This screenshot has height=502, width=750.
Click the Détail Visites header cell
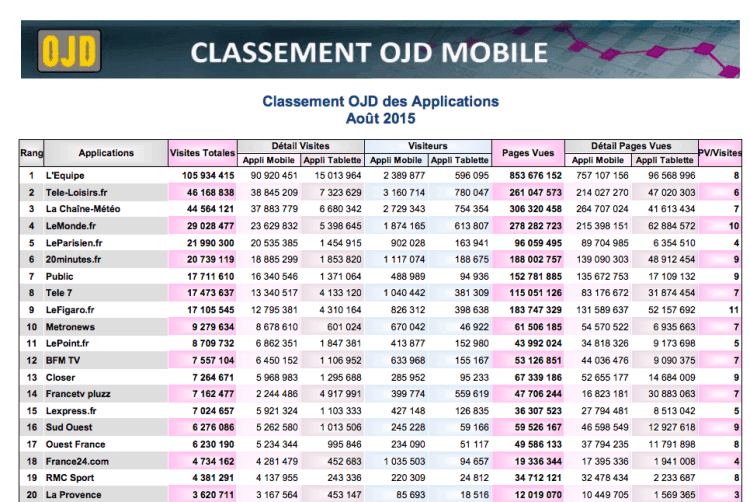point(300,146)
